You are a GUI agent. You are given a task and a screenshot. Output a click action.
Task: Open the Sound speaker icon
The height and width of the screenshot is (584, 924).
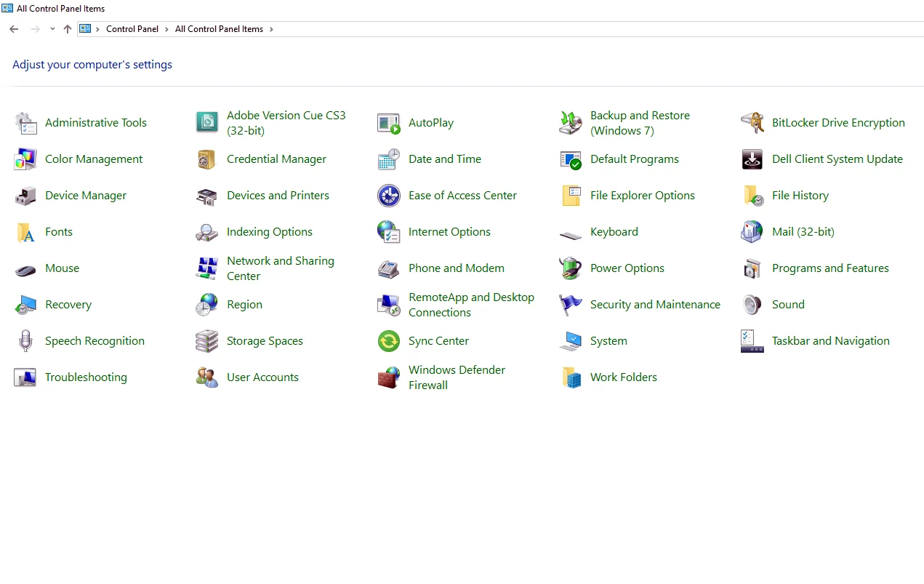(752, 305)
